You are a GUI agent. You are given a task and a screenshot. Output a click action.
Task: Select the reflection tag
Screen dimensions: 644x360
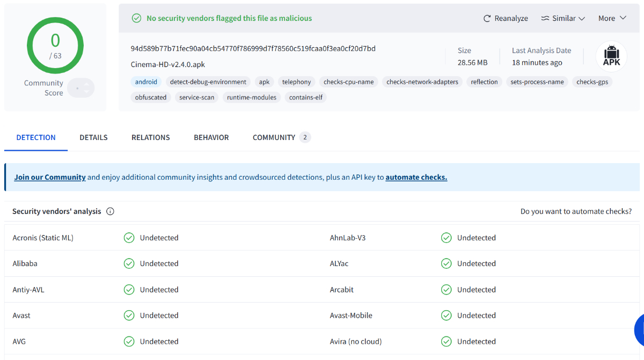click(485, 82)
